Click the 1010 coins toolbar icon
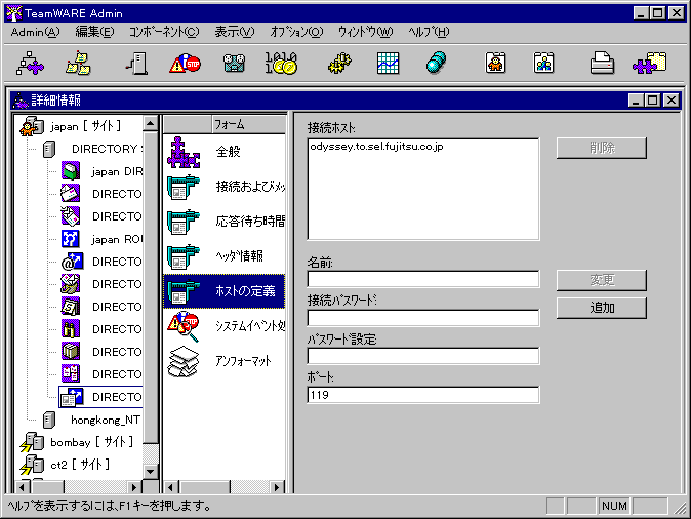This screenshot has width=691, height=519. tap(281, 63)
